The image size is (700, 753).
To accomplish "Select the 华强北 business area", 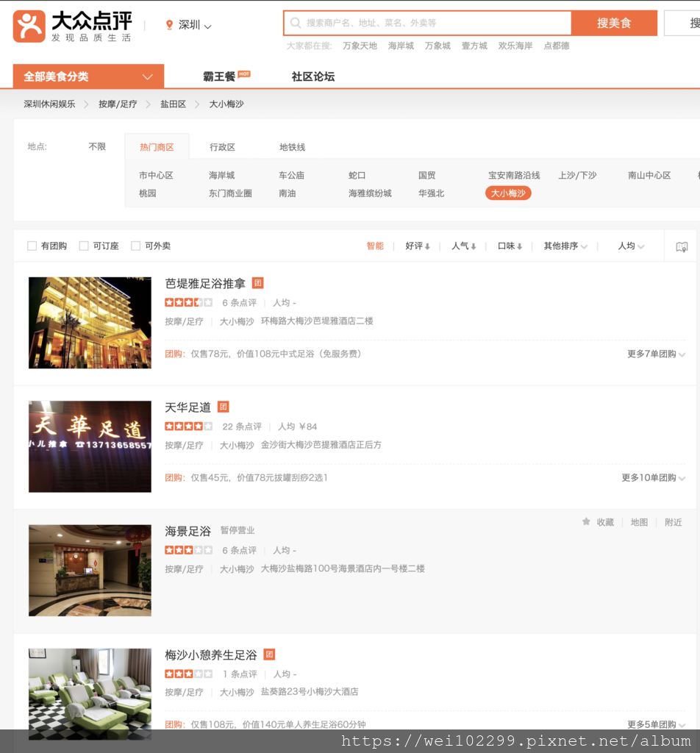I will 431,193.
